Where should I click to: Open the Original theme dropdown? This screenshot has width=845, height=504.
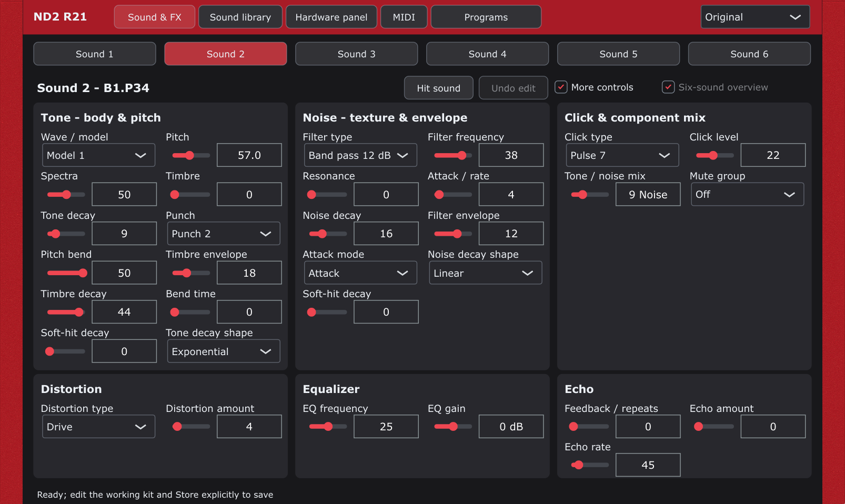point(755,17)
